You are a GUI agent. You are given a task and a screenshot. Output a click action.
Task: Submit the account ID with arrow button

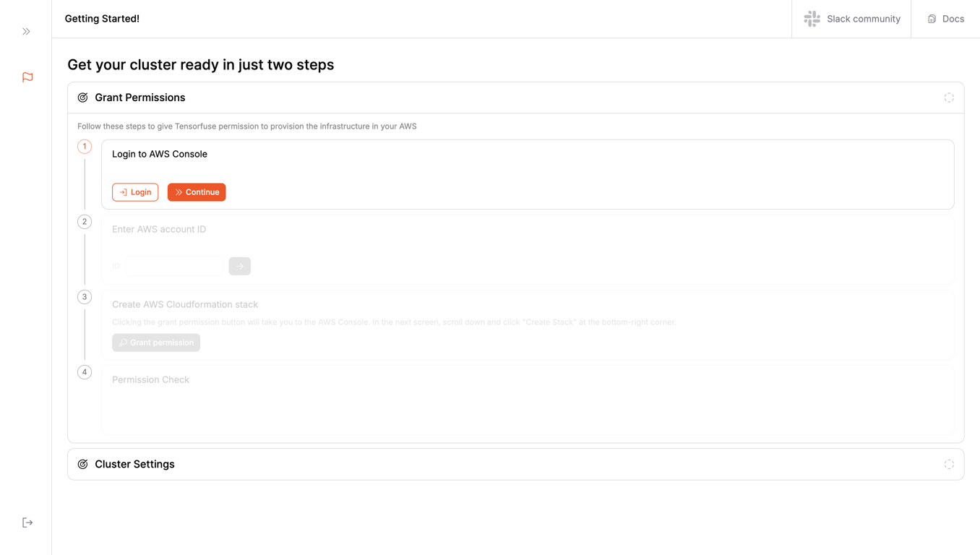pos(240,266)
